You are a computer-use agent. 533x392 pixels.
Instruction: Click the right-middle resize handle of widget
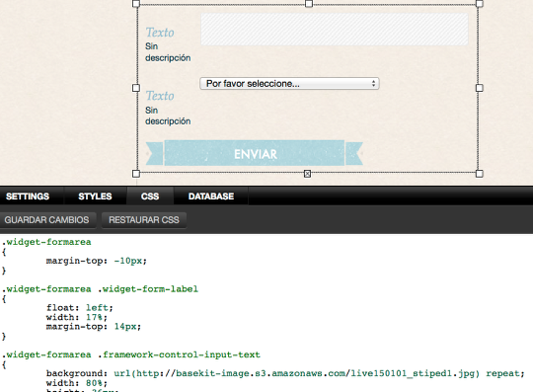tap(480, 88)
